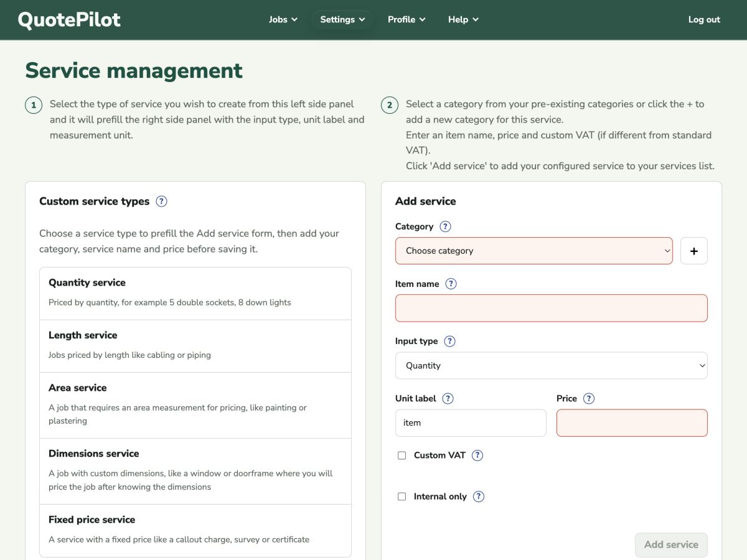The width and height of the screenshot is (747, 560).
Task: Open the Input type help icon
Action: coord(449,341)
